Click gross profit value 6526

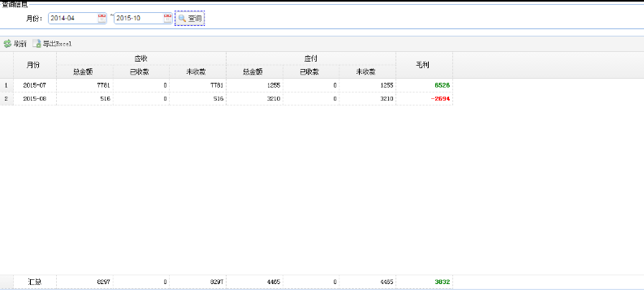442,85
